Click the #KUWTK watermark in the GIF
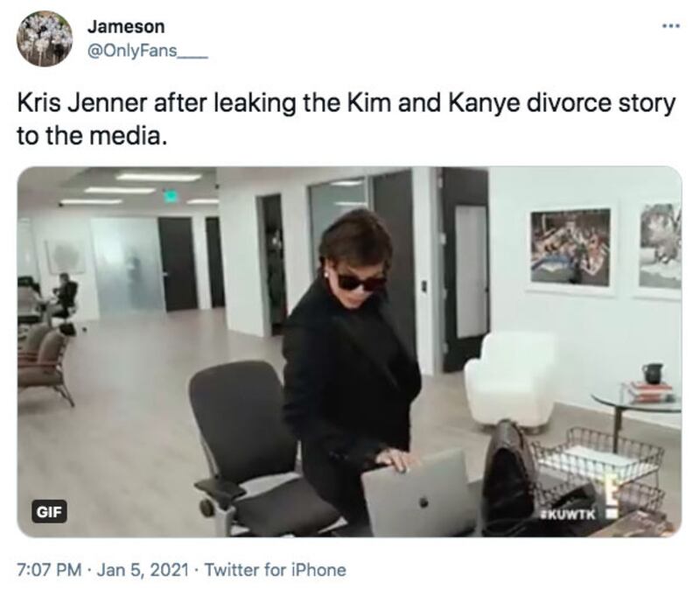Screen dimensions: 700x596 pos(567,515)
